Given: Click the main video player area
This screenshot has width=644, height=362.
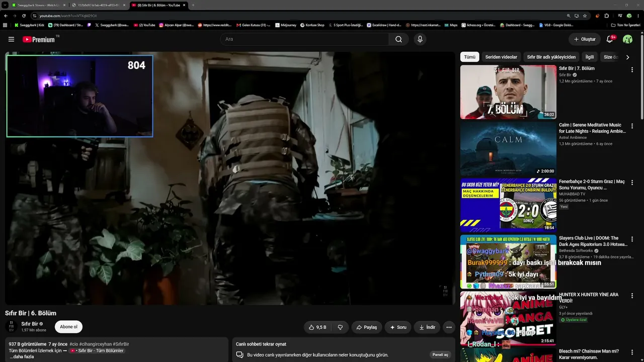Looking at the screenshot, I should click(230, 178).
